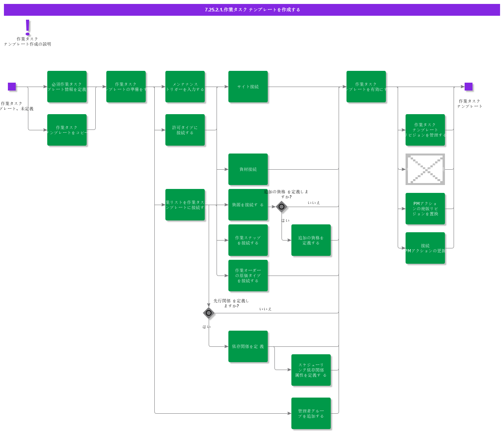Click the purple end event square
The image size is (504, 433).
(x=469, y=87)
